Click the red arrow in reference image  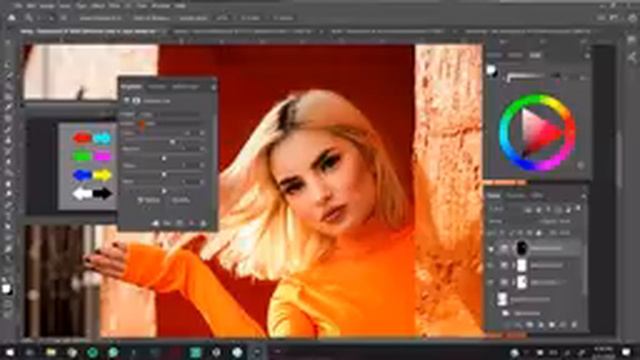point(82,138)
